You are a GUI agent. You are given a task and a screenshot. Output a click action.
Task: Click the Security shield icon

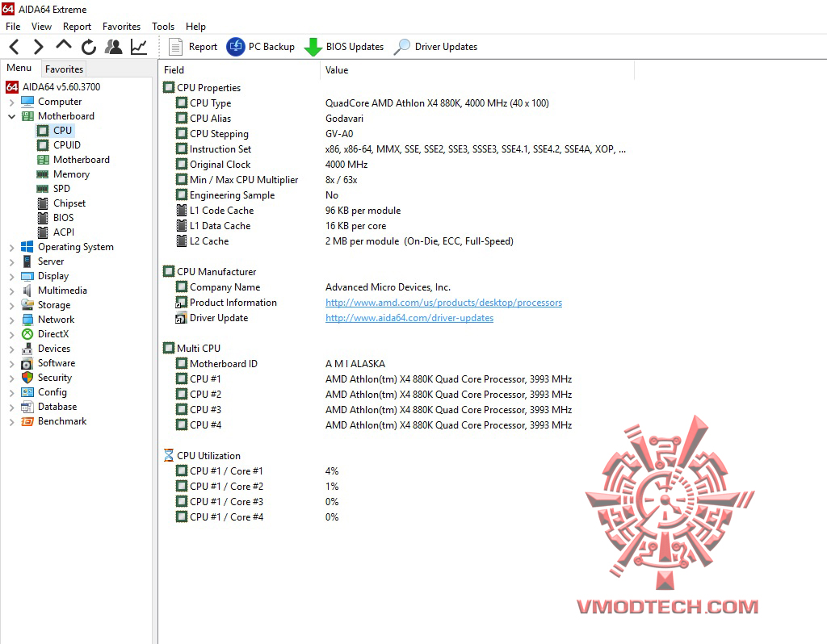(27, 378)
